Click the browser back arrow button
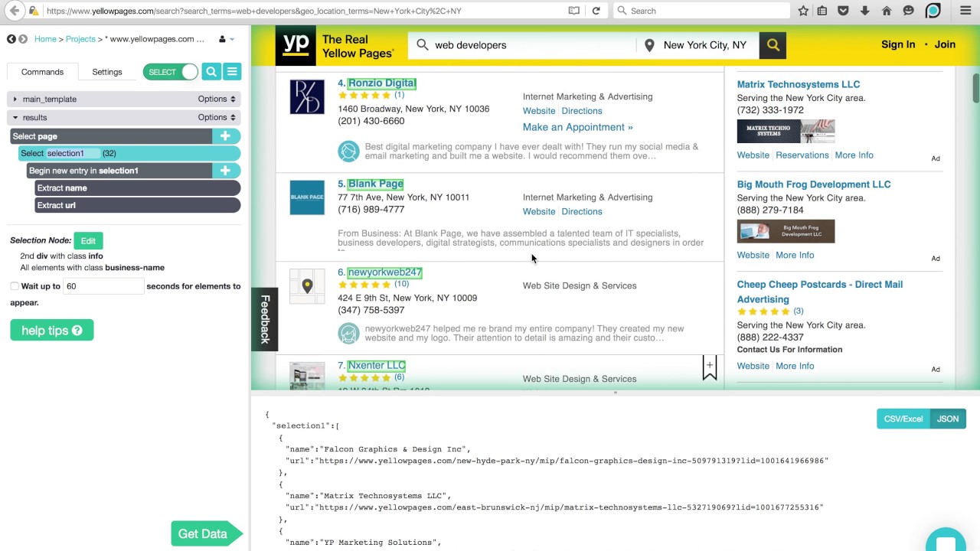The image size is (980, 551). 15,11
